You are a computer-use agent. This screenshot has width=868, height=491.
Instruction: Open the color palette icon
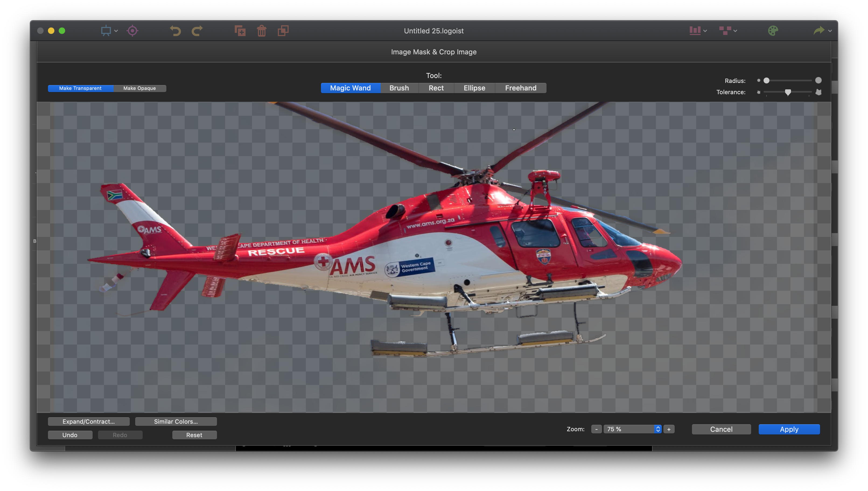point(773,31)
